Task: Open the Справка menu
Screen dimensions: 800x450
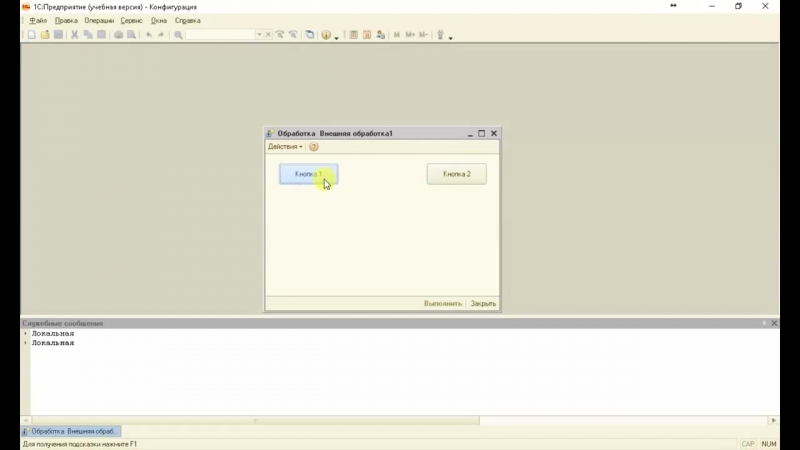Action: pos(187,20)
